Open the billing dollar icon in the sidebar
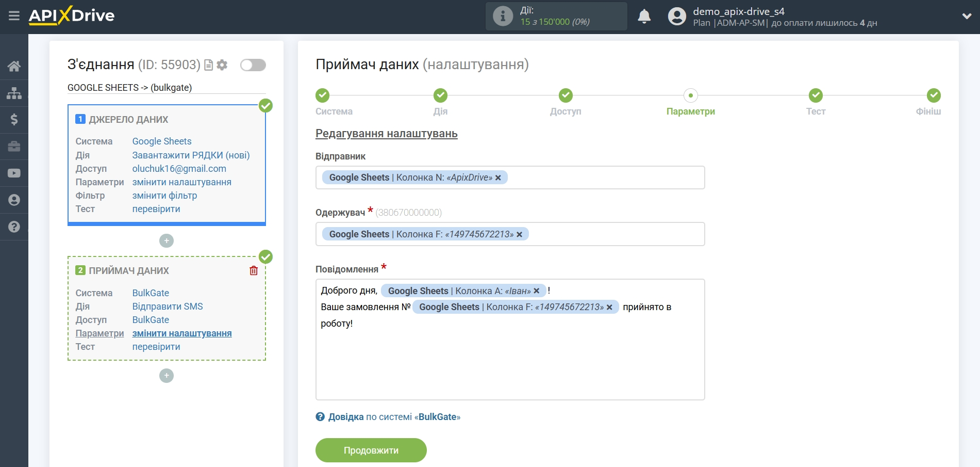 (x=14, y=120)
